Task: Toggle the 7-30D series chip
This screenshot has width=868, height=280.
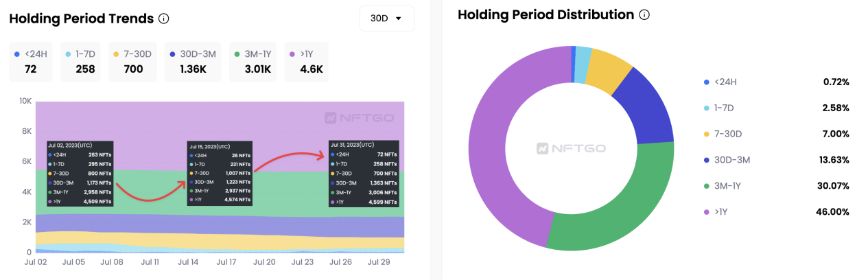Action: 133,62
